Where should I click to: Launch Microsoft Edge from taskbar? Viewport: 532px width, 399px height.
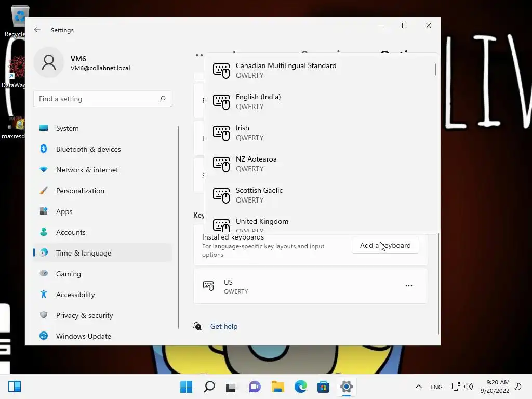[x=301, y=387]
